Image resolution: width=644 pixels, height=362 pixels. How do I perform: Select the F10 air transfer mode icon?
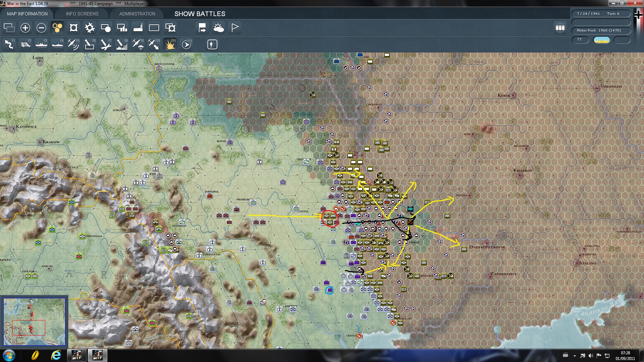[154, 44]
